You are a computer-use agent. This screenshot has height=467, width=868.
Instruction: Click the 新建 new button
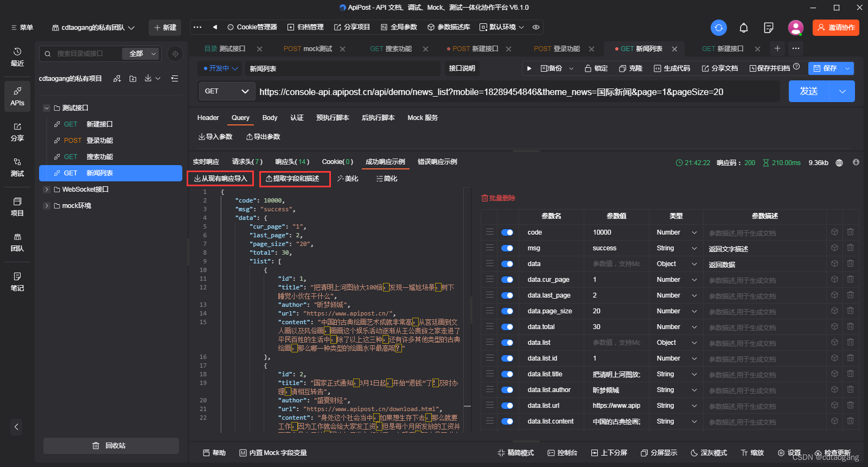(x=165, y=27)
